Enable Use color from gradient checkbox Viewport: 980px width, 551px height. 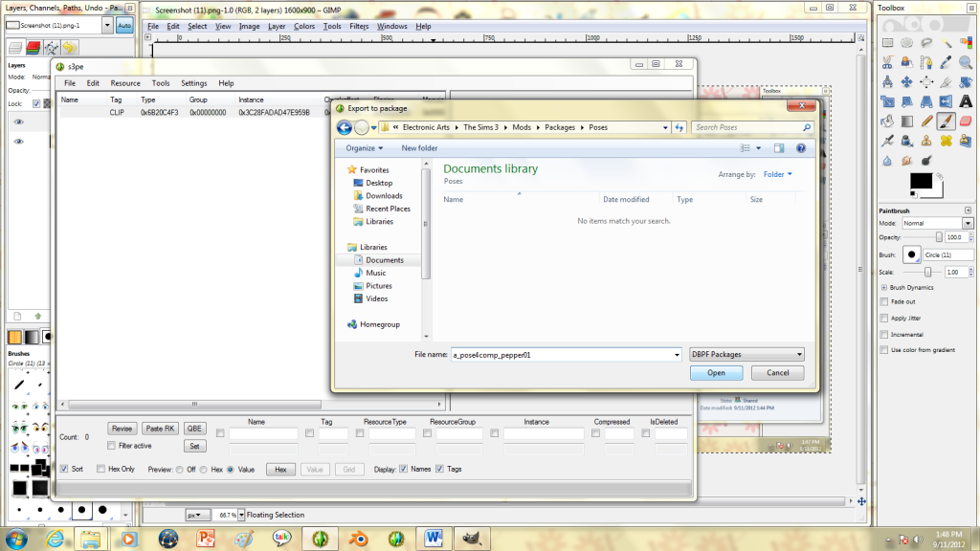point(884,350)
